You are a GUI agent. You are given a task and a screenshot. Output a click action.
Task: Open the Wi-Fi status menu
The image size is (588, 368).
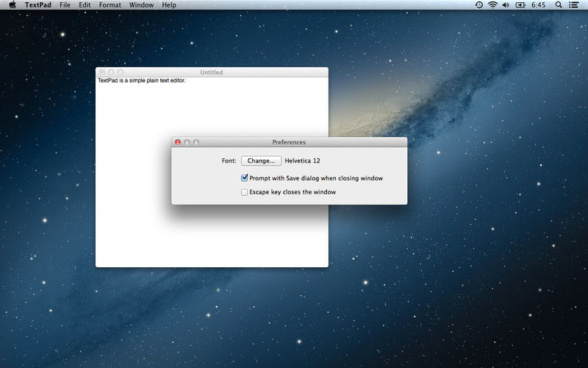[492, 5]
